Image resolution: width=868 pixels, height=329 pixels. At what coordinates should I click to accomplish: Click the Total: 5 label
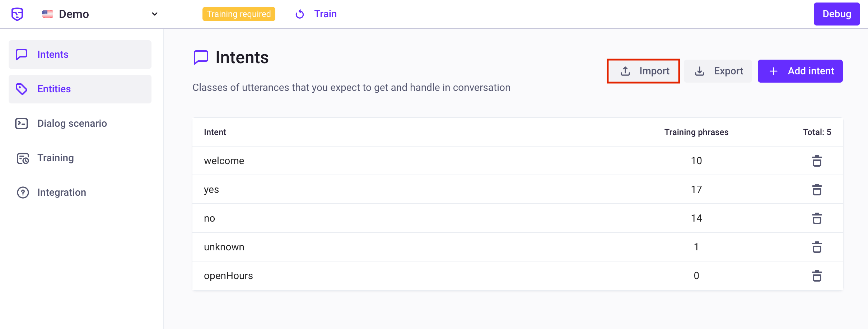point(817,132)
